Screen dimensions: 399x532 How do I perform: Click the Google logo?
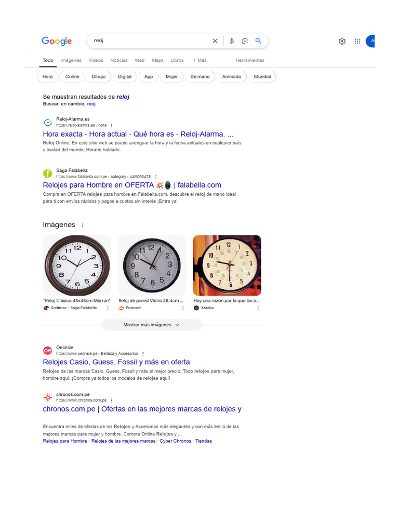coord(57,41)
